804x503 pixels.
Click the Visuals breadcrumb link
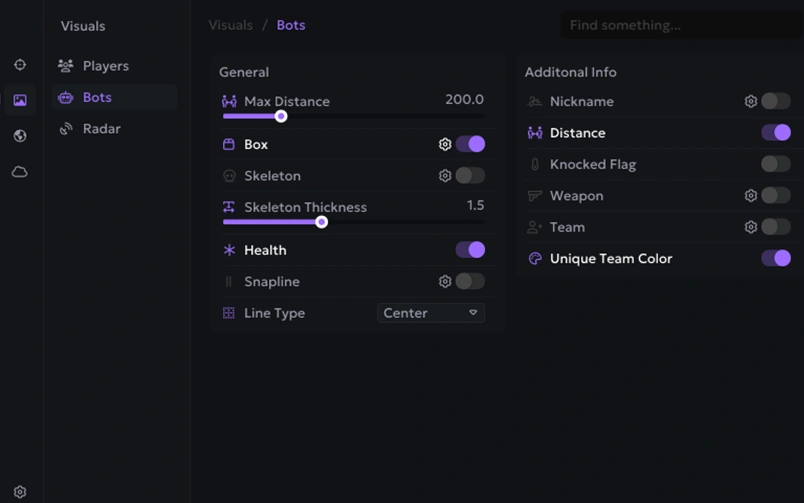click(x=231, y=25)
